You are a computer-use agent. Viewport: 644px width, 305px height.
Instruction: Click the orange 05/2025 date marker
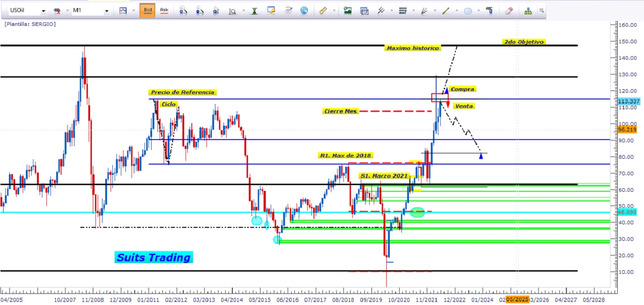[x=516, y=301]
